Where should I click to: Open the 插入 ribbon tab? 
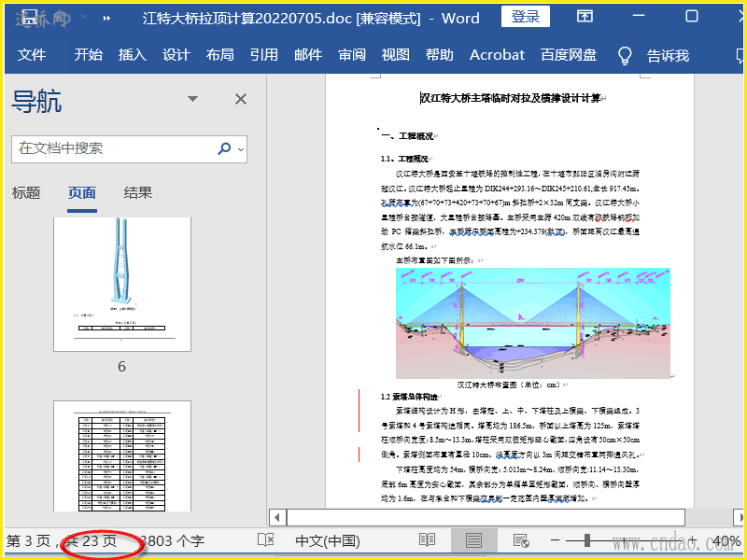132,55
